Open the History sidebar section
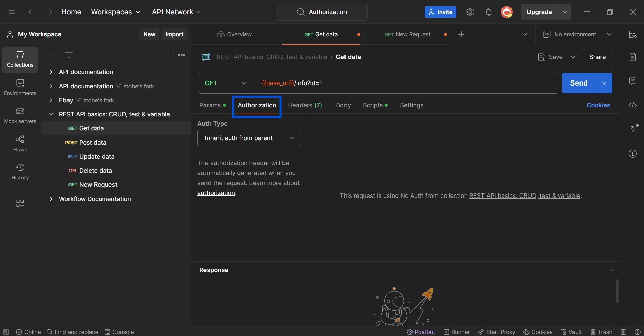The image size is (644, 336). coord(20,172)
